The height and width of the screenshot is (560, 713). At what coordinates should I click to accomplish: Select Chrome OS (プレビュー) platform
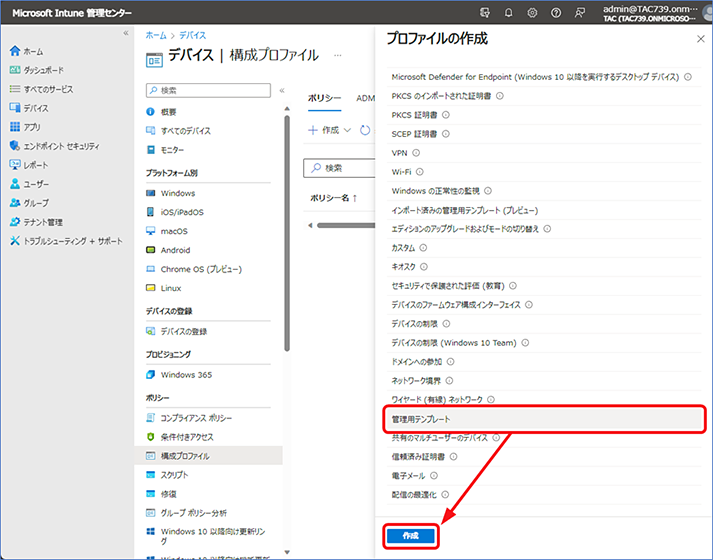click(194, 269)
